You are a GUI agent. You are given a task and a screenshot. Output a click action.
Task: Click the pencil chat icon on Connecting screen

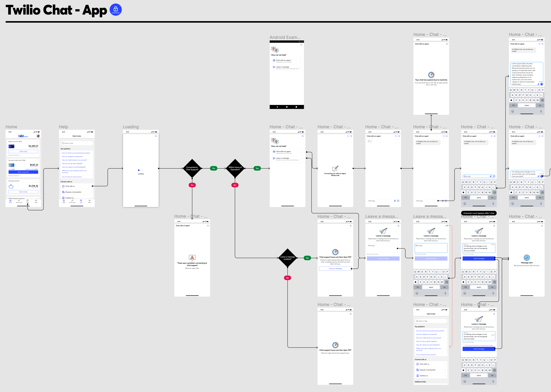pyautogui.click(x=335, y=168)
